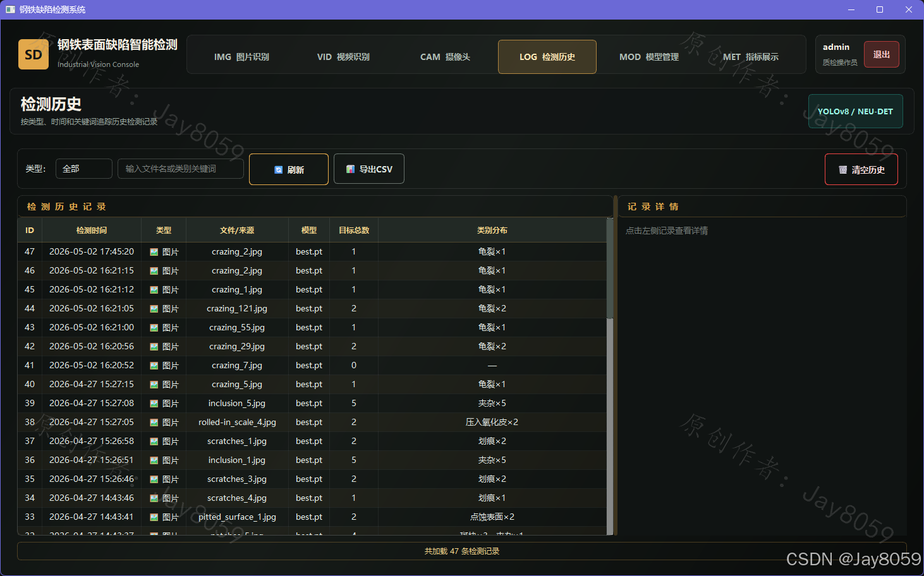This screenshot has height=576, width=924.
Task: Click the history table vertical scrollbar
Action: pos(610,376)
